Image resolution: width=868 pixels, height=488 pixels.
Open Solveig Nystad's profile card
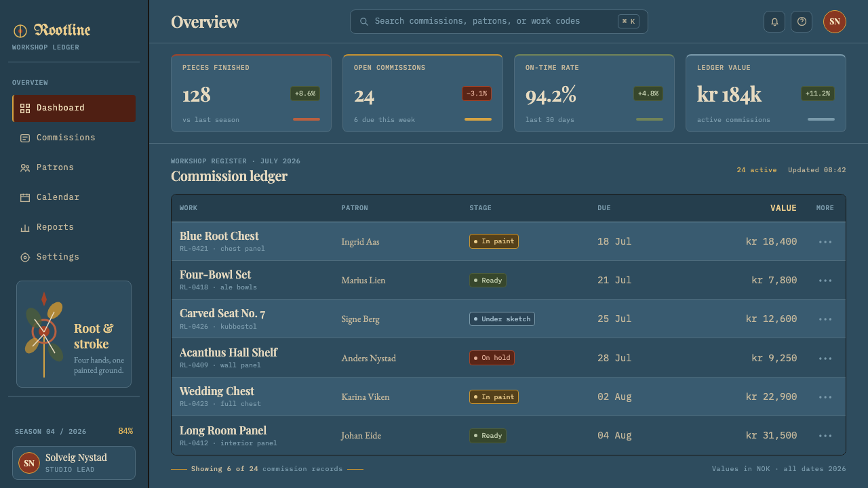coord(74,463)
